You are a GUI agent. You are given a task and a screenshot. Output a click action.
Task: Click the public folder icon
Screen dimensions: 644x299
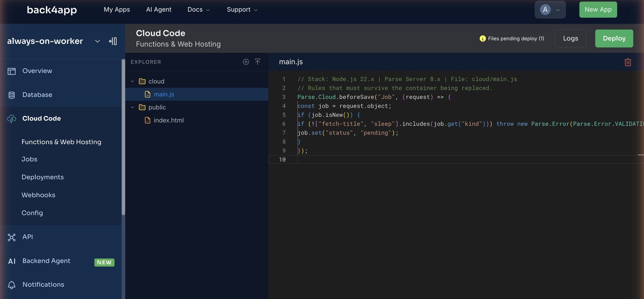point(142,107)
